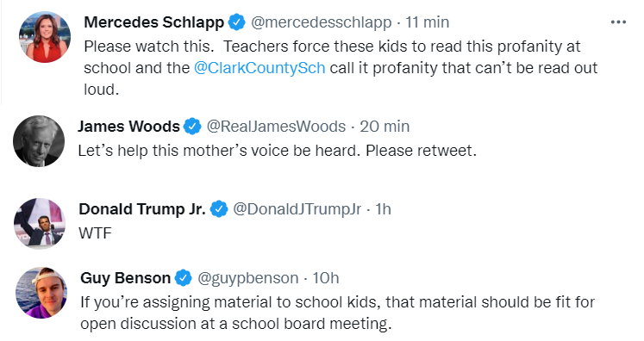This screenshot has height=341, width=644.
Task: Click the 11 min timestamp
Action: pyautogui.click(x=427, y=22)
